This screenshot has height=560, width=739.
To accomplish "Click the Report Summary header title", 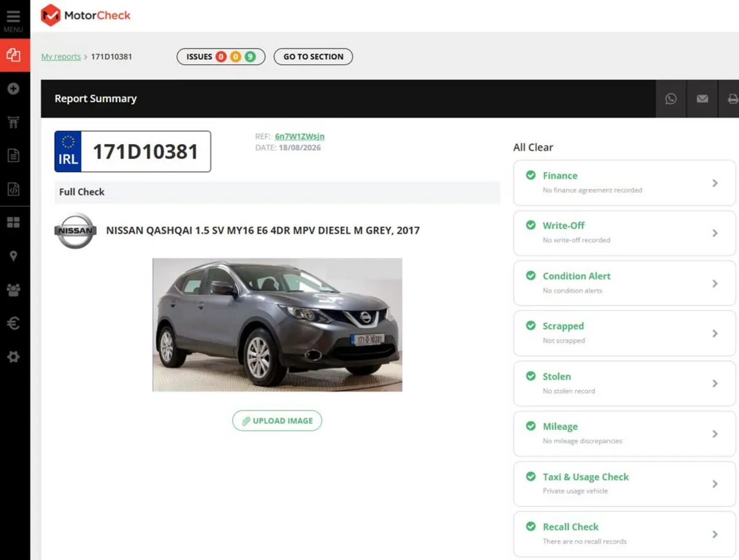I will pyautogui.click(x=95, y=99).
